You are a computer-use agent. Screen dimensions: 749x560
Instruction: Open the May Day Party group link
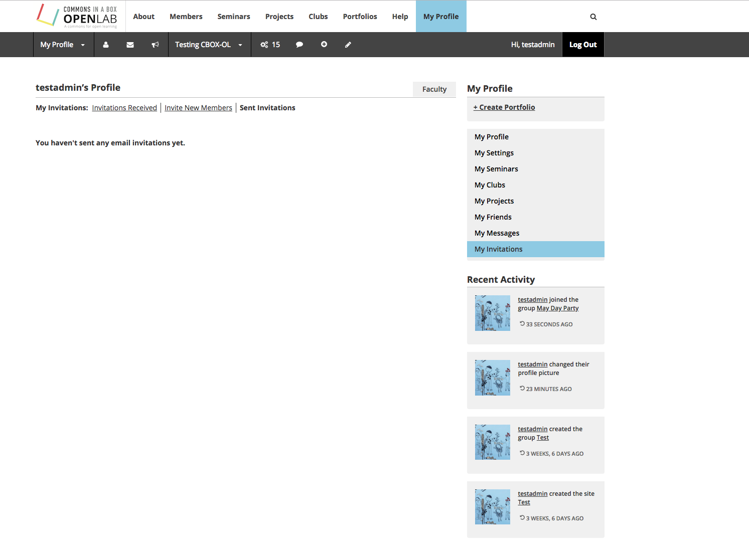click(x=557, y=308)
